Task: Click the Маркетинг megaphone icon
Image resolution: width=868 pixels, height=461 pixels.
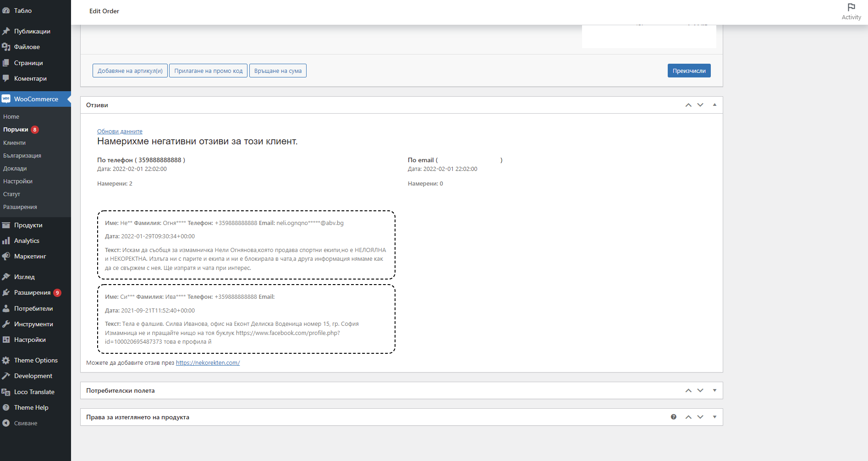Action: click(x=6, y=256)
